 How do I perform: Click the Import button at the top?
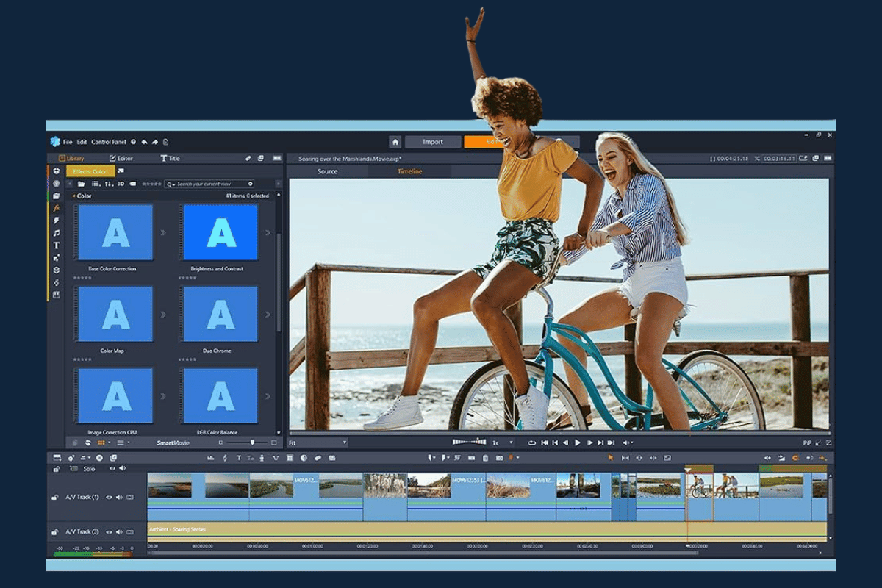[432, 142]
